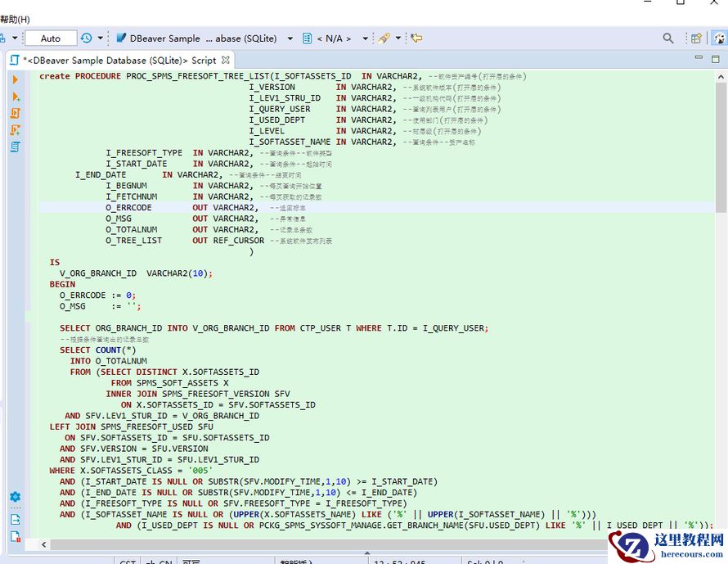
Task: Execute SQL statement with the orange arrow
Action: coord(16,79)
